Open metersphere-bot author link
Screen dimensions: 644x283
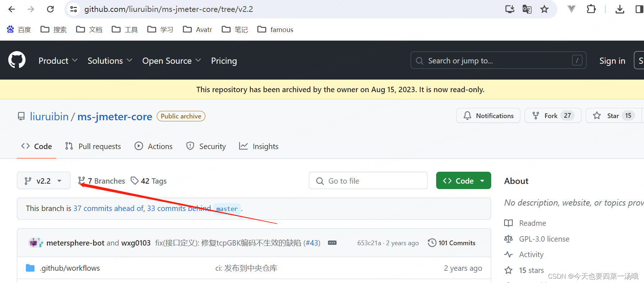click(x=75, y=243)
